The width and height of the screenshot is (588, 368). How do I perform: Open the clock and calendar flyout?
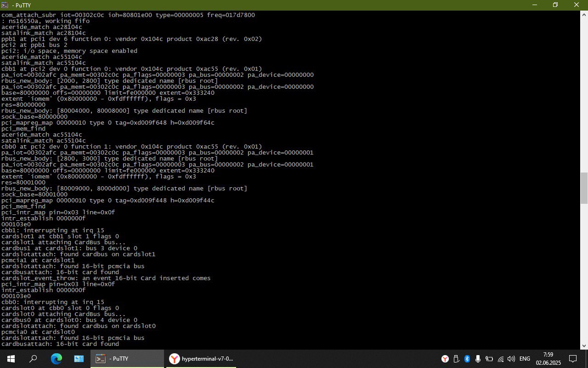tap(548, 359)
